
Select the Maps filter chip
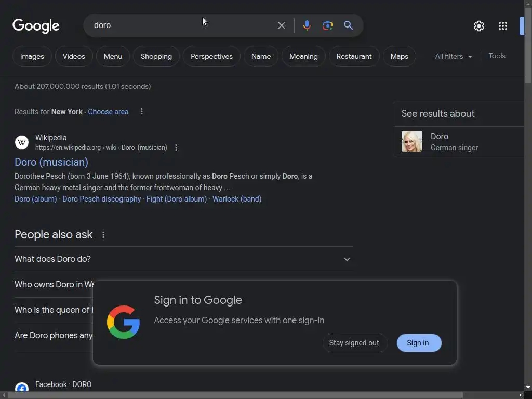click(400, 56)
